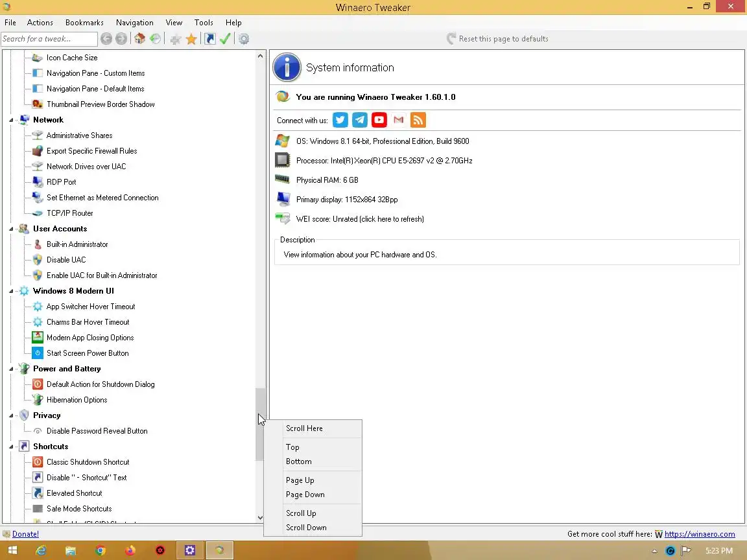Click the Gmail contact icon
Viewport: 747px width, 560px height.
[399, 120]
